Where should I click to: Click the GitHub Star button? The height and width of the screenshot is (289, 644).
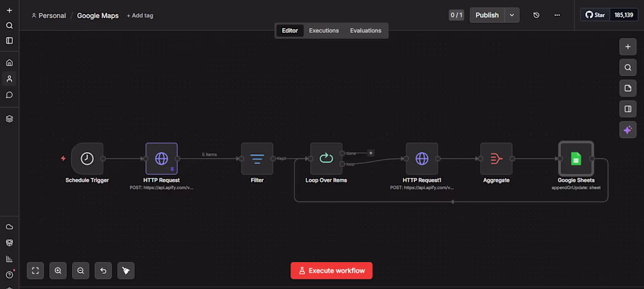(595, 15)
